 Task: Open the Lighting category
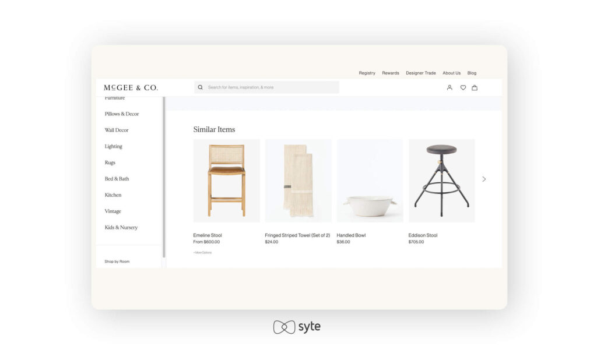click(x=114, y=146)
